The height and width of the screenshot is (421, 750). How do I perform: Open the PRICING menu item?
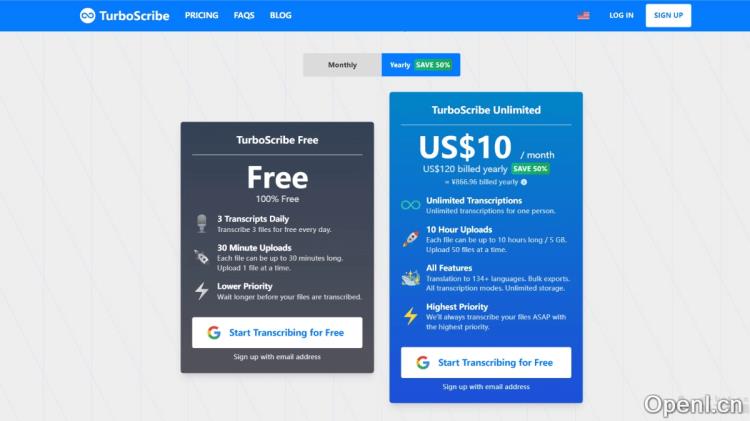coord(201,15)
